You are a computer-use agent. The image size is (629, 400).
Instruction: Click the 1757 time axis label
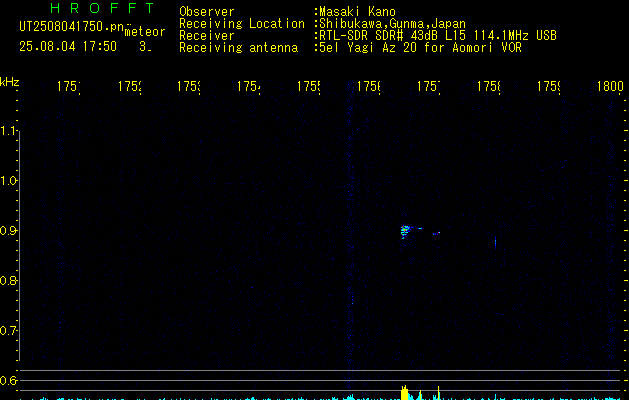click(x=428, y=87)
